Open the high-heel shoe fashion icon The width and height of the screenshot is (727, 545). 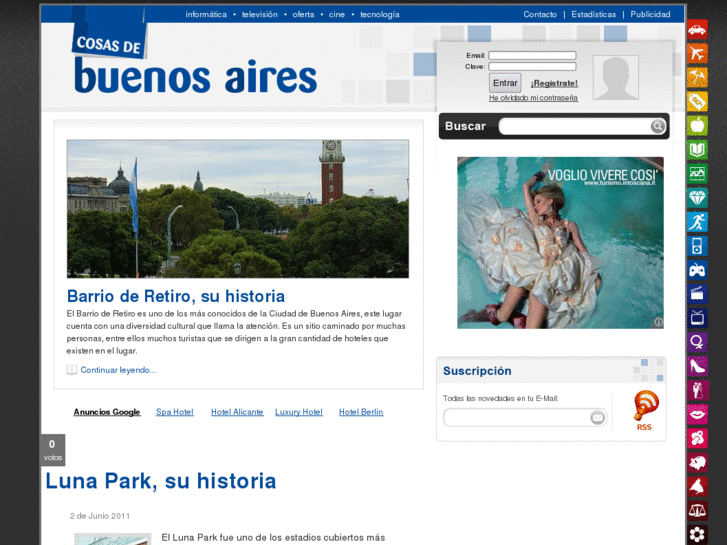click(697, 366)
